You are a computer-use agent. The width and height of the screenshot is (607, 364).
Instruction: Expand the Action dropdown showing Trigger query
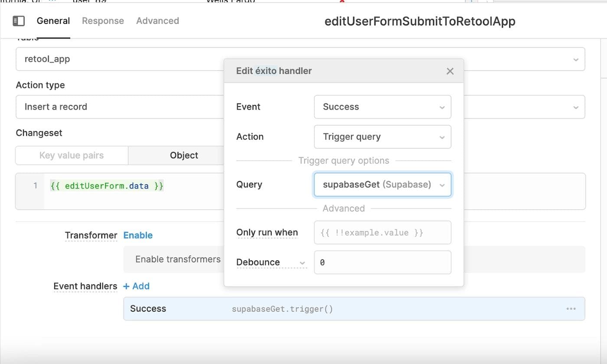(382, 137)
